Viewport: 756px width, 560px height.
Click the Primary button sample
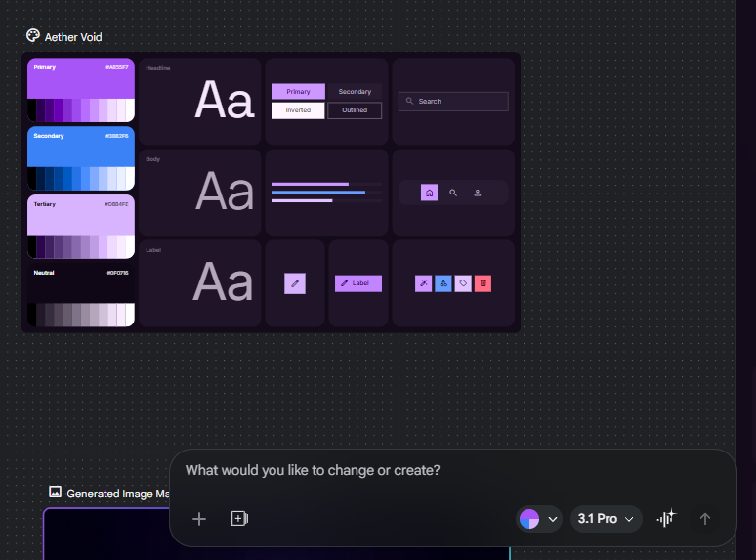pyautogui.click(x=298, y=92)
